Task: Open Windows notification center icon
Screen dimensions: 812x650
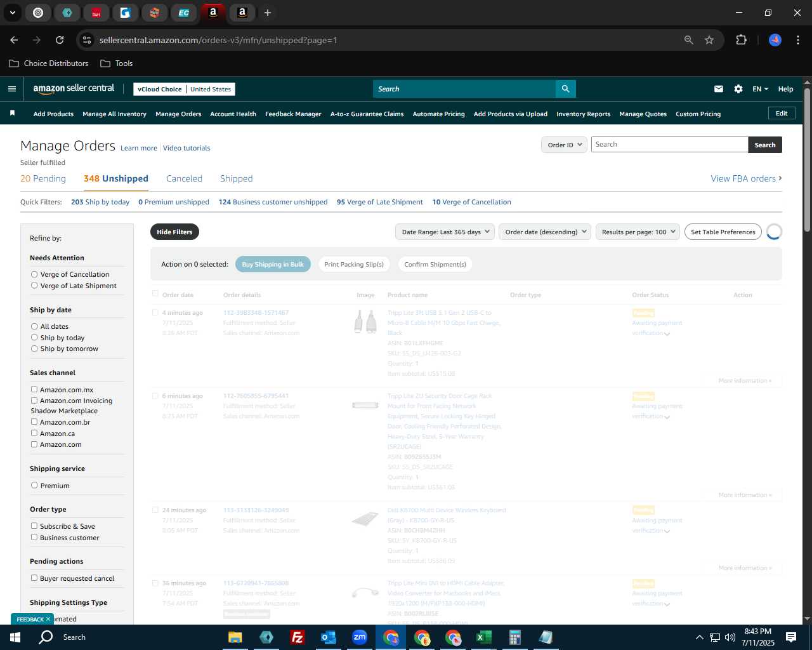Action: click(791, 637)
